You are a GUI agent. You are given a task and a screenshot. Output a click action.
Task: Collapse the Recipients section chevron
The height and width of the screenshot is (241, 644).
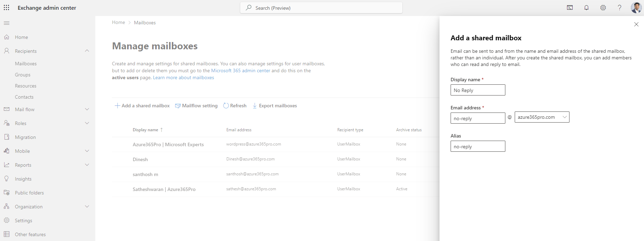coord(87,51)
